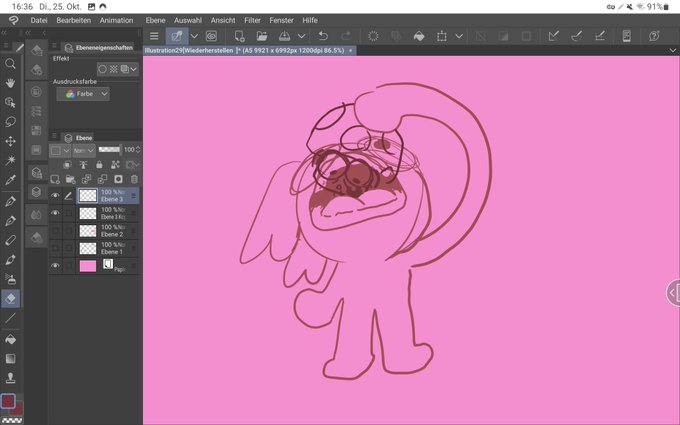Open the hamburger menu in command bar
This screenshot has height=425, width=680.
pyautogui.click(x=154, y=36)
